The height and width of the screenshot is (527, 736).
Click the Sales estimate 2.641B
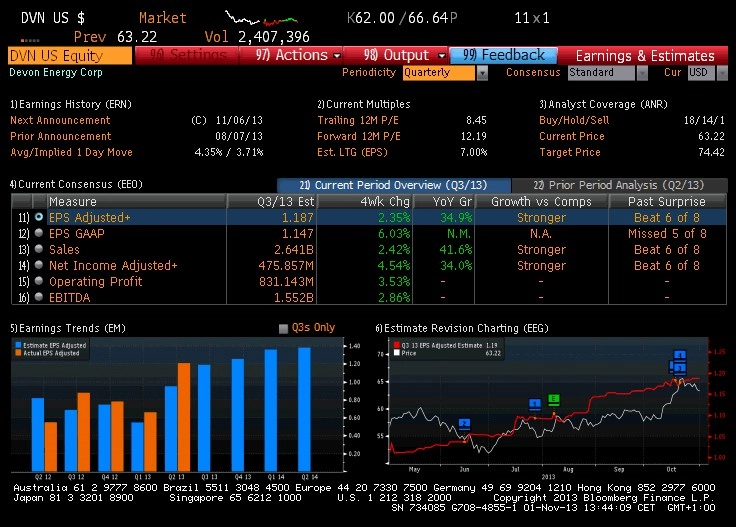pos(294,250)
